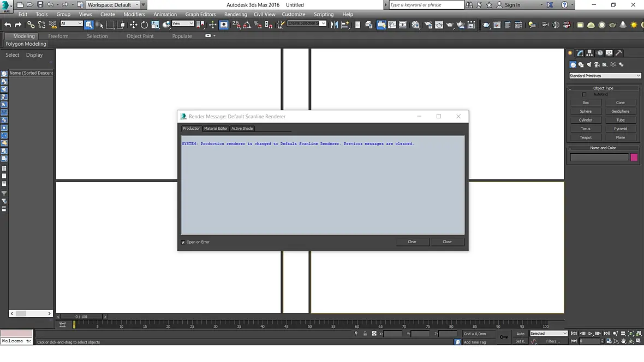This screenshot has width=644, height=362.
Task: Select the Scale tool
Action: click(x=155, y=25)
